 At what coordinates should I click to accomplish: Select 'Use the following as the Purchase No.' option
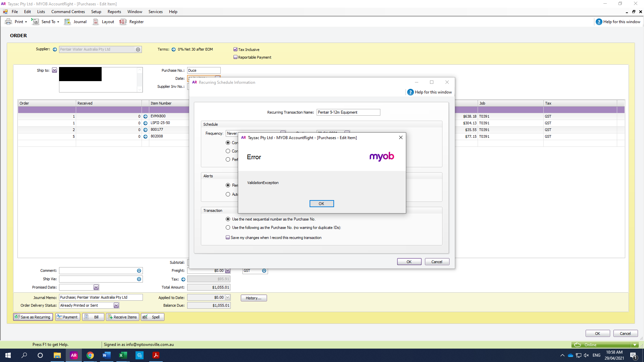click(228, 227)
